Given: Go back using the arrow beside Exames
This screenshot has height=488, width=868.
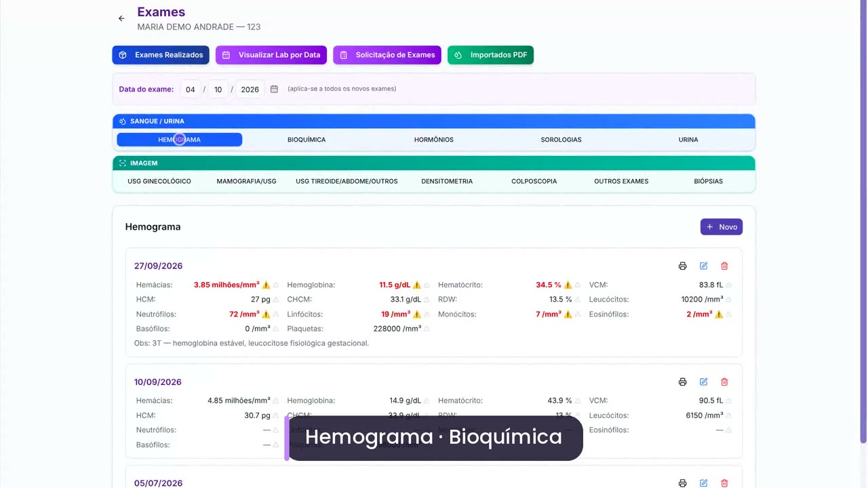Looking at the screenshot, I should 121,19.
